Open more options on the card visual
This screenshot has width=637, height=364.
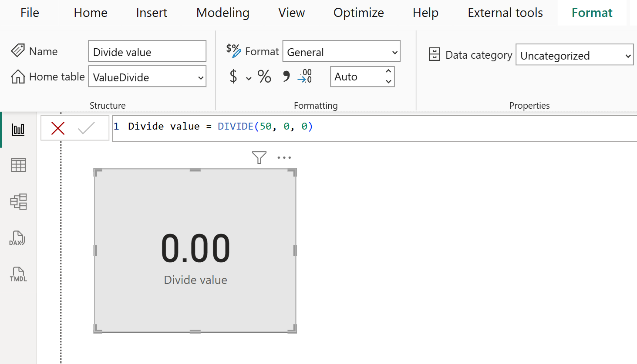(x=284, y=157)
